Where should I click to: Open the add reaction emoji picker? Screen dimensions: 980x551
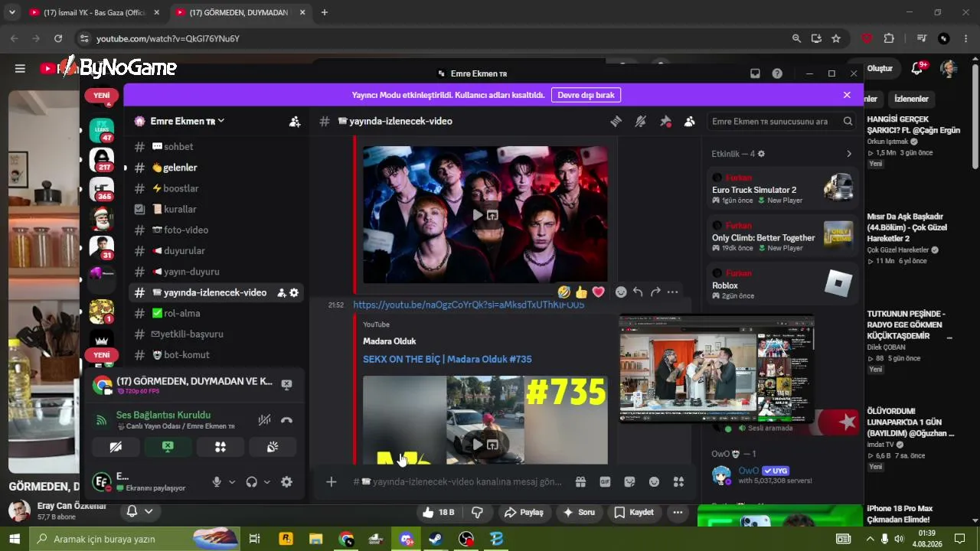pos(621,292)
